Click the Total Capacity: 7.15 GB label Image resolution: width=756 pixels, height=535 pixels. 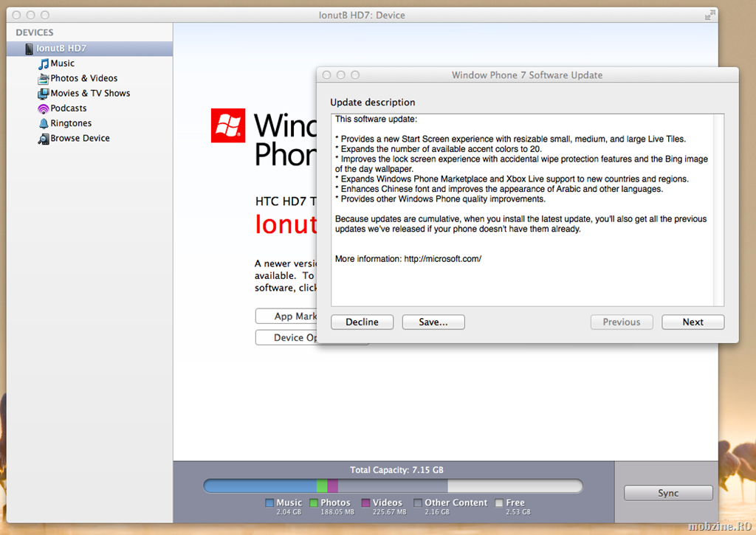tap(396, 470)
